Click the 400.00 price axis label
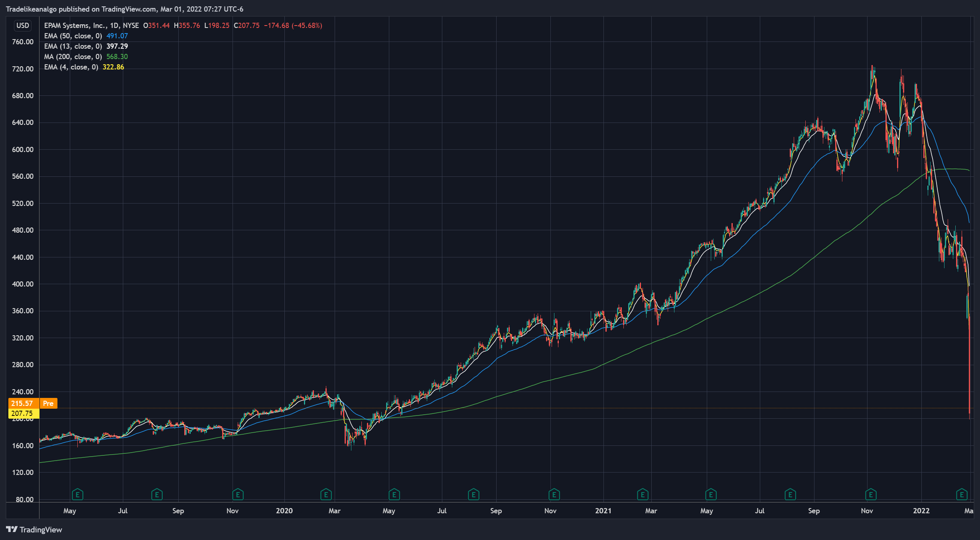 pos(23,284)
